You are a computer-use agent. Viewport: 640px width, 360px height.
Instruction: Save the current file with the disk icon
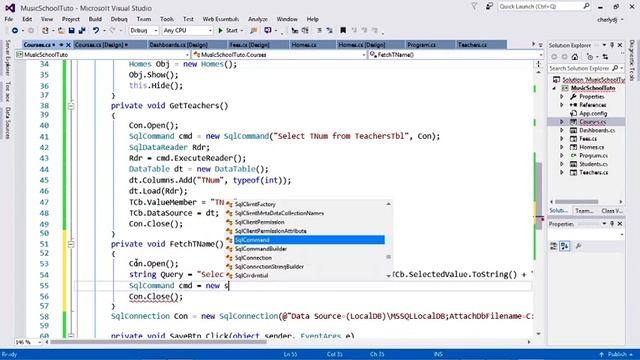[71, 31]
